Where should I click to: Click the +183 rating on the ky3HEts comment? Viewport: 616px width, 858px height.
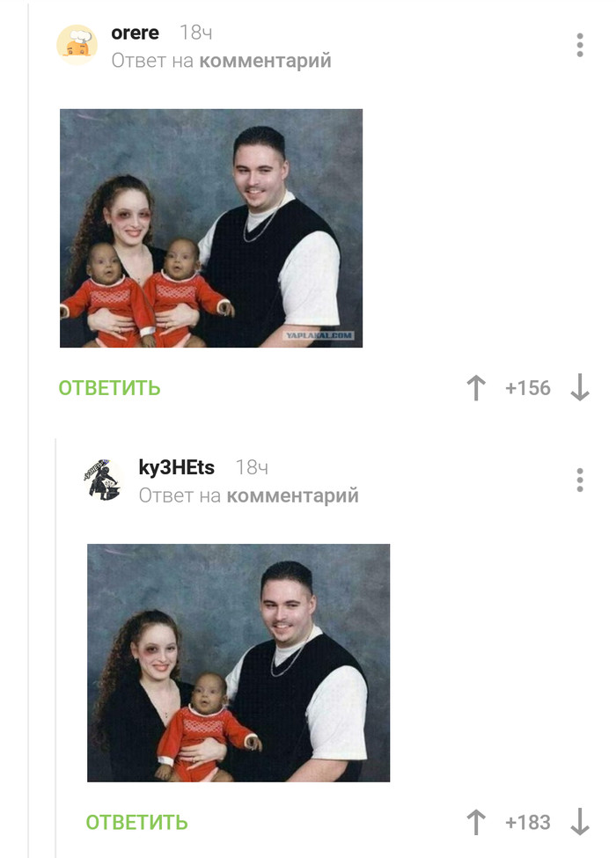pyautogui.click(x=528, y=823)
